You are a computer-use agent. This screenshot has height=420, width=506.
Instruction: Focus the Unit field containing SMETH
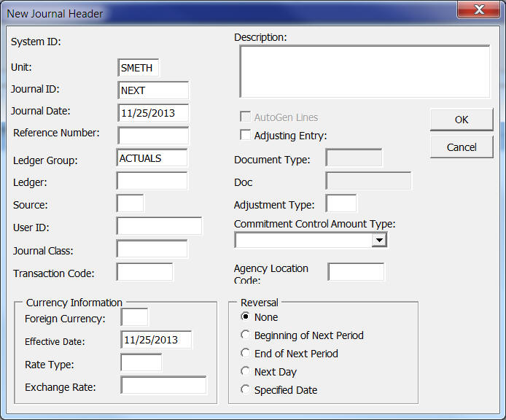tap(138, 68)
